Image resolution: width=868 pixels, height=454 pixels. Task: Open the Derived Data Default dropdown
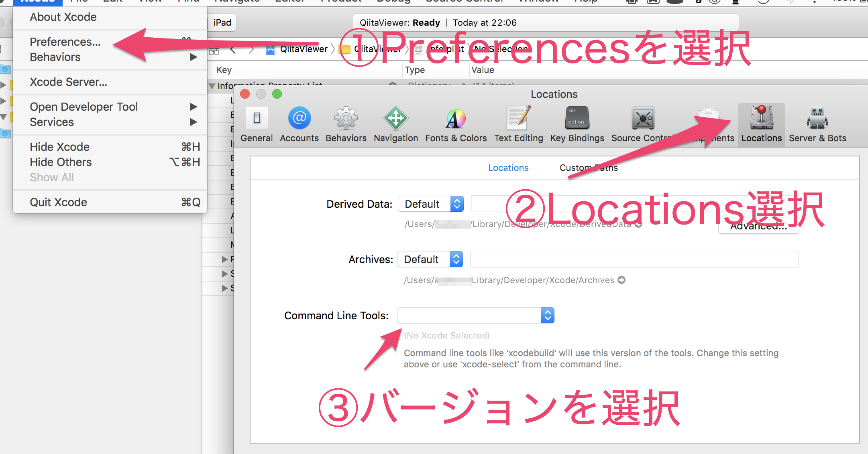pyautogui.click(x=431, y=204)
